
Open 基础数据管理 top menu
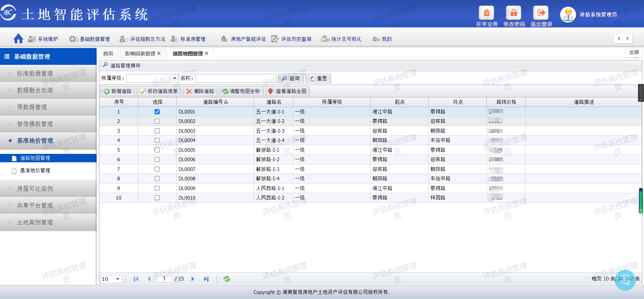[x=90, y=39]
